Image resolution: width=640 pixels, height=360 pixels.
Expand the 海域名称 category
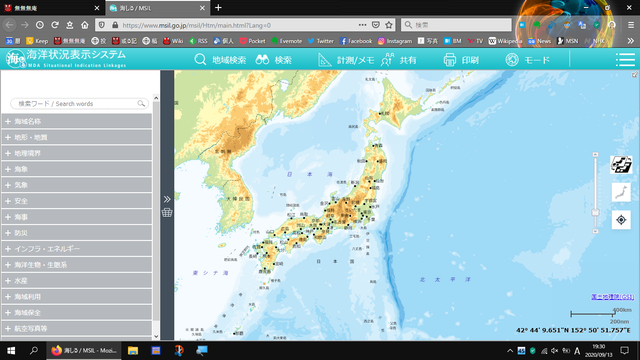(77, 121)
